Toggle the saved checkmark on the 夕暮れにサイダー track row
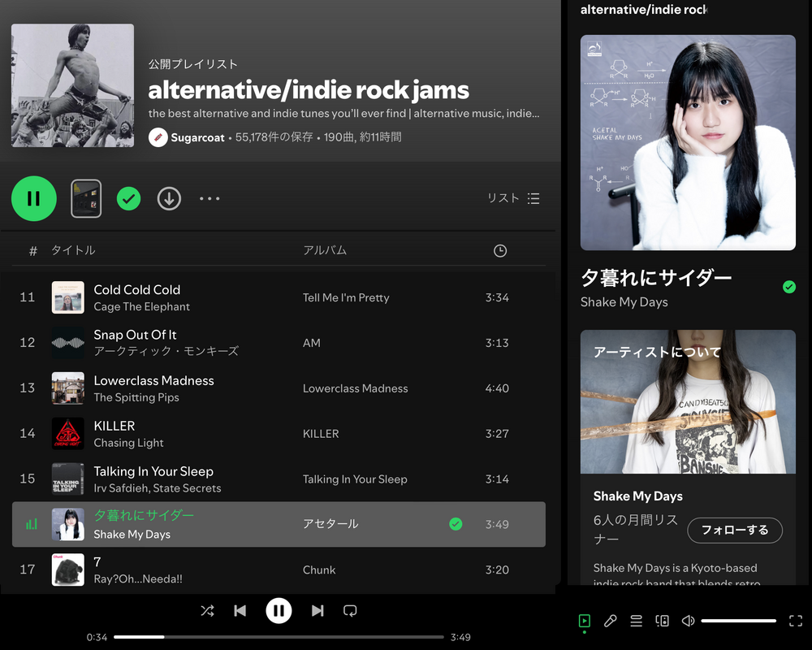The height and width of the screenshot is (650, 812). (x=456, y=524)
